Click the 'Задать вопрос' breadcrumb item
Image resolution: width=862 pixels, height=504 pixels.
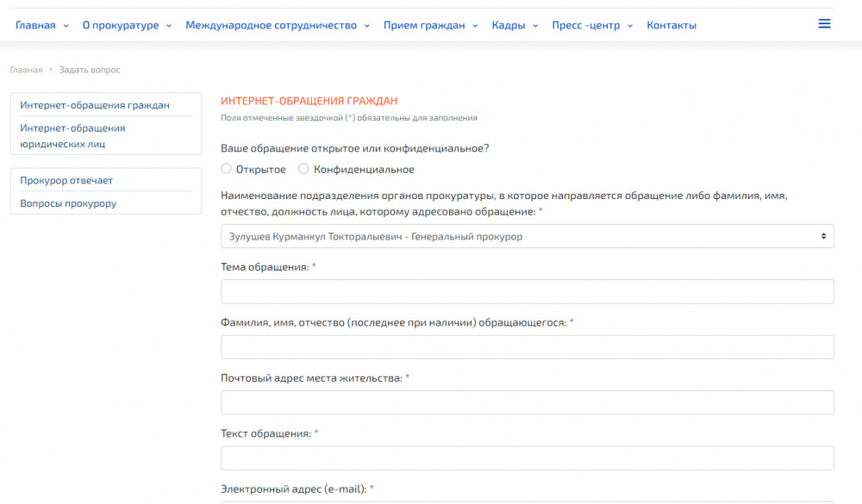(89, 70)
